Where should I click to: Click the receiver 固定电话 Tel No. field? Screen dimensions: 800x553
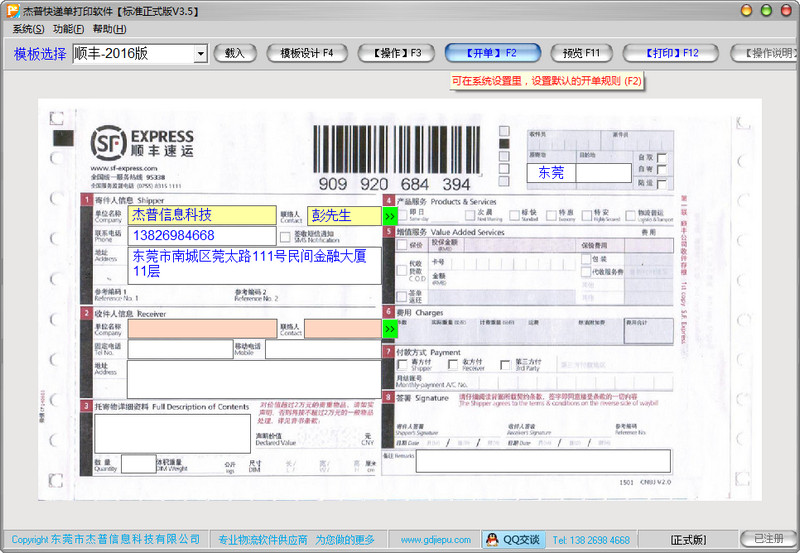pos(181,349)
